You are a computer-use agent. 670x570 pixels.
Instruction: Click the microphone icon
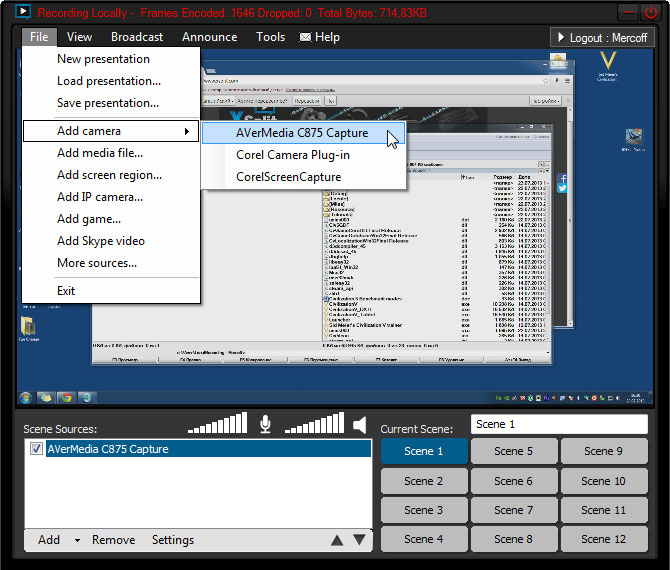265,424
